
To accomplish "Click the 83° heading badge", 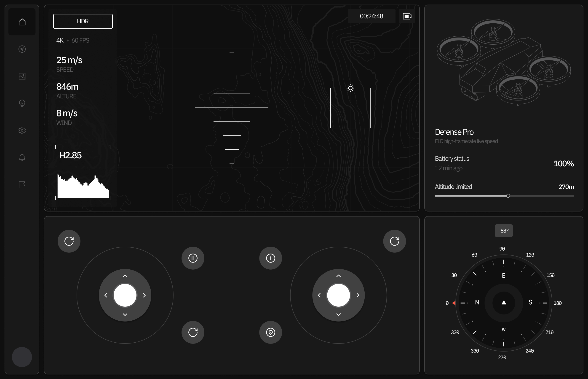I will click(x=504, y=231).
